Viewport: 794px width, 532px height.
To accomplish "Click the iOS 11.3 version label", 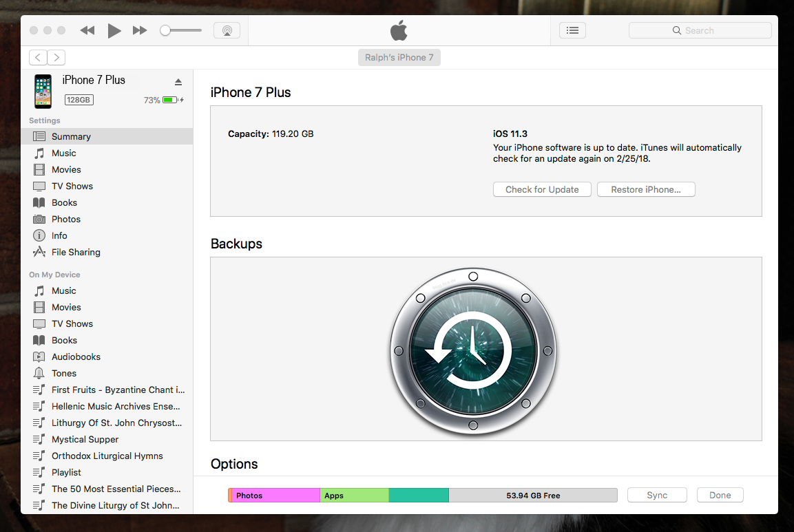I will 510,134.
